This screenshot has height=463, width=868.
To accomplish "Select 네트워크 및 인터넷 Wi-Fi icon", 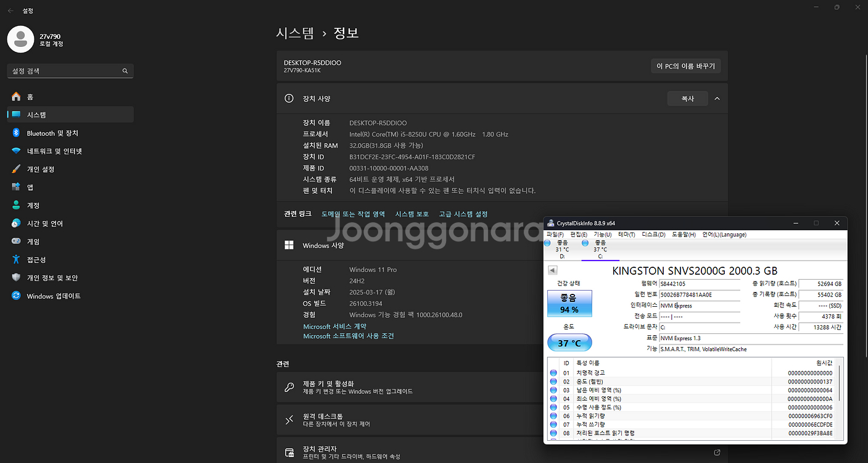I will 15,151.
